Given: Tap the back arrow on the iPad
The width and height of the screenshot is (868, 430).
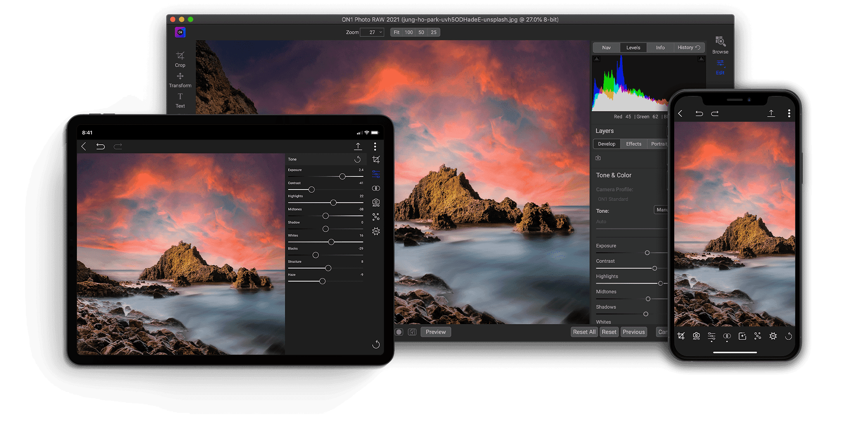Looking at the screenshot, I should point(84,146).
